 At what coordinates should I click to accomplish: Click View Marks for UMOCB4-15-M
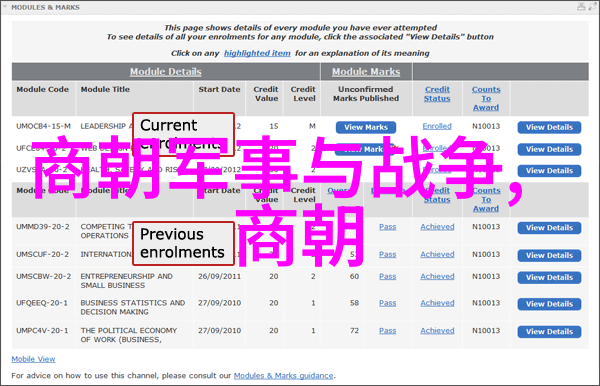pos(366,127)
